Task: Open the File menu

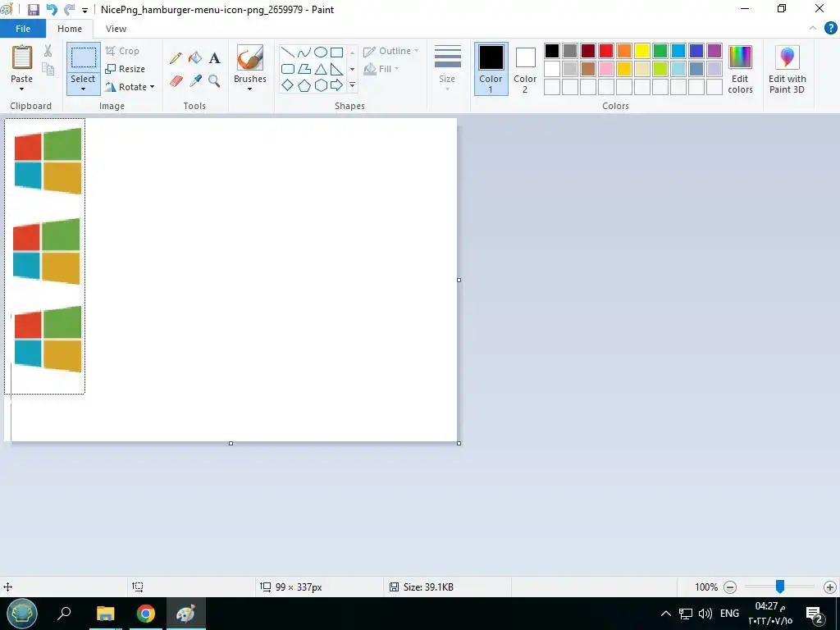Action: coord(23,29)
